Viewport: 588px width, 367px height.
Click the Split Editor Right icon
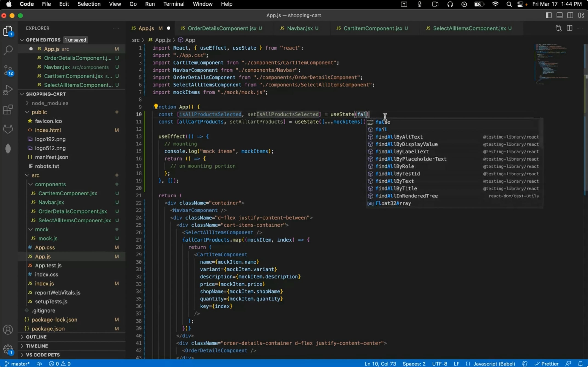click(569, 28)
